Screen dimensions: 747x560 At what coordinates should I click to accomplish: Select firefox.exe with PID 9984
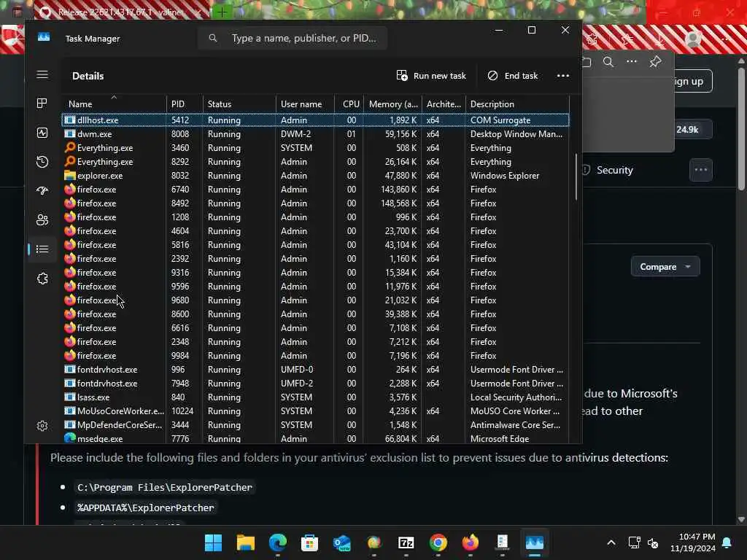315,355
